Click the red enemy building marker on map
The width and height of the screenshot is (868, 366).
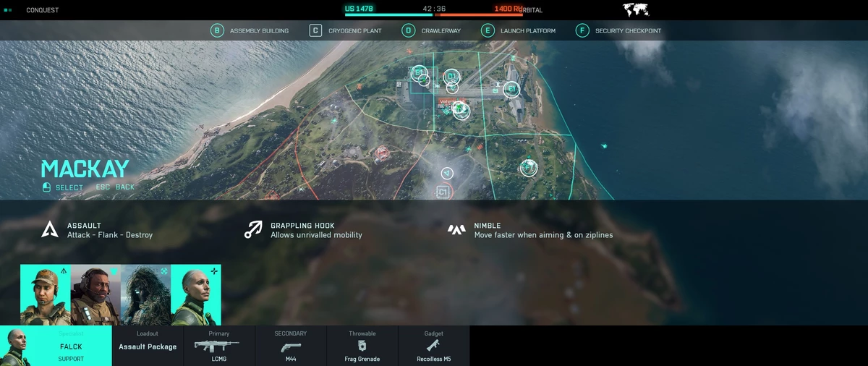(381, 151)
